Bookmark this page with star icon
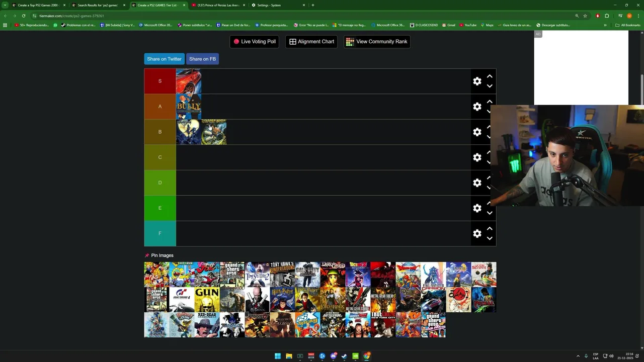Viewport: 644px width, 362px height. (585, 16)
